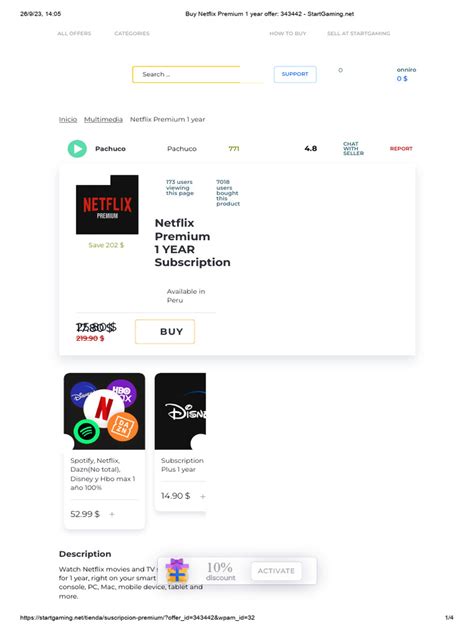Add the 52.99 $ bundle with plus icon
Screen dimensions: 474x632
[x=112, y=514]
